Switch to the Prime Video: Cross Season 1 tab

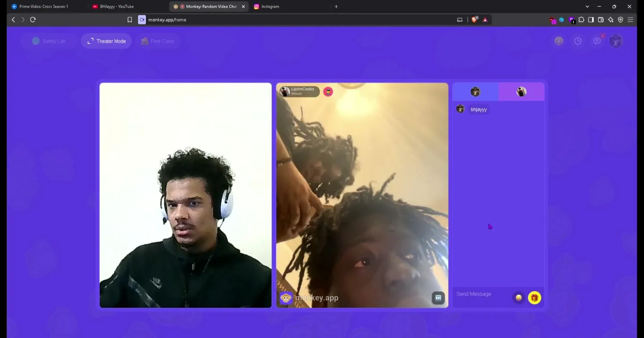click(44, 7)
